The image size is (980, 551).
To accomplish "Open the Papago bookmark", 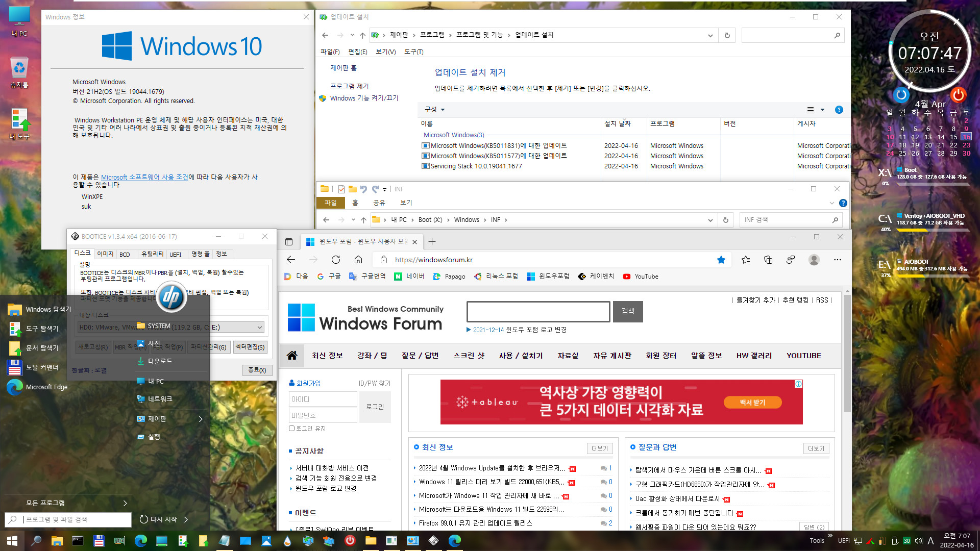I will coord(449,277).
